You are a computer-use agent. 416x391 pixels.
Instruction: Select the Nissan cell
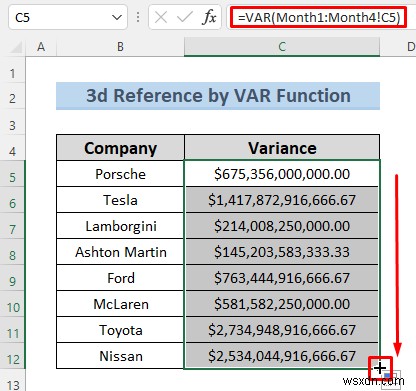coord(120,356)
